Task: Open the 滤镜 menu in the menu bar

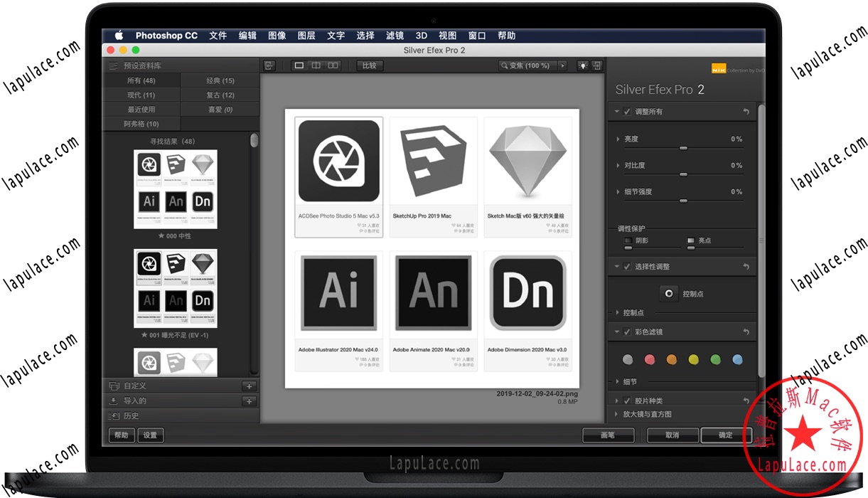Action: (395, 35)
